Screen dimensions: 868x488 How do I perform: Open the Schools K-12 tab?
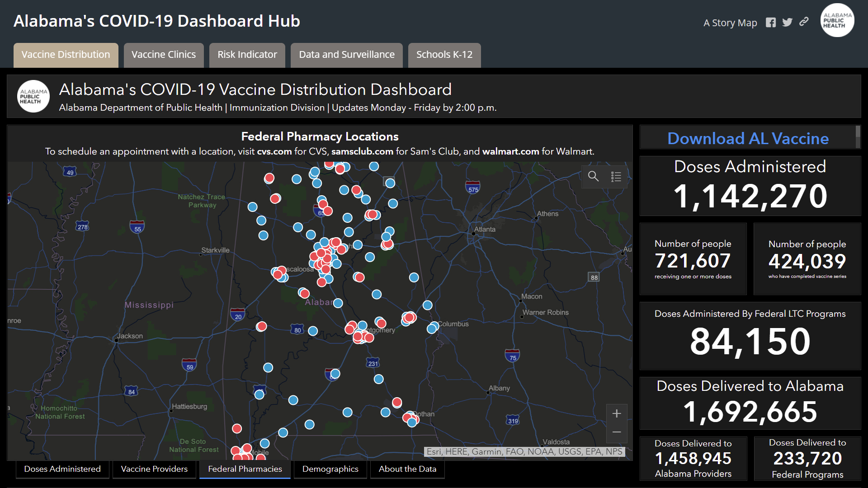point(444,55)
